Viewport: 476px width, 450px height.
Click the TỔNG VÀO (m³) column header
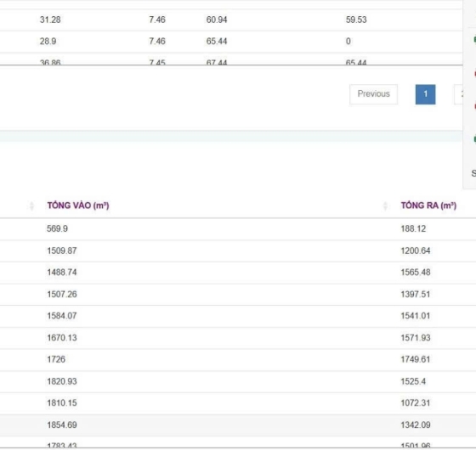tap(78, 205)
